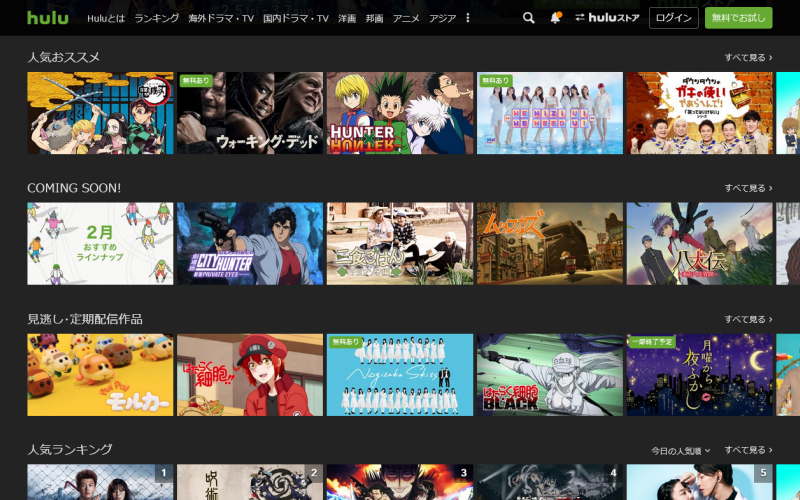Click the 人気おススメ section heading
Image resolution: width=800 pixels, height=500 pixels.
(x=64, y=57)
